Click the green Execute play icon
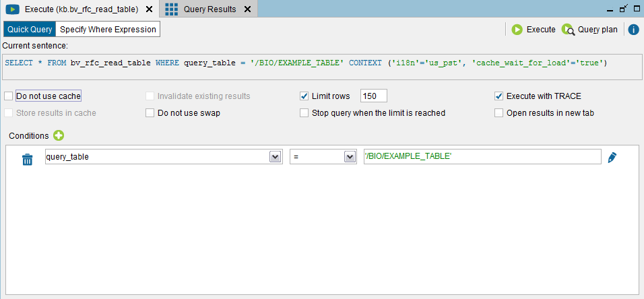This screenshot has width=644, height=299. click(x=517, y=30)
